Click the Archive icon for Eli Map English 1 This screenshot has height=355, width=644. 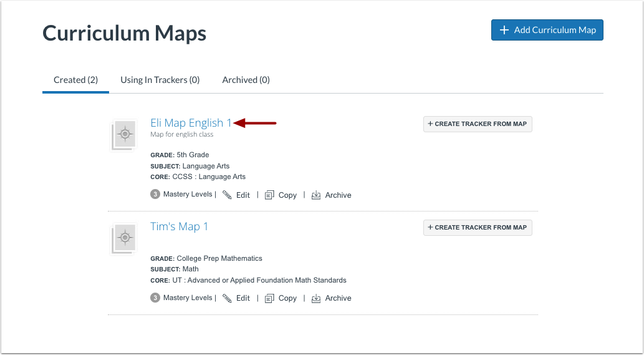[316, 195]
